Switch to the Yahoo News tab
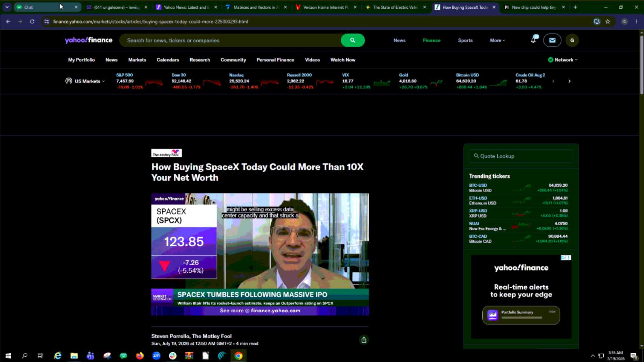Image resolution: width=644 pixels, height=362 pixels. tap(187, 7)
